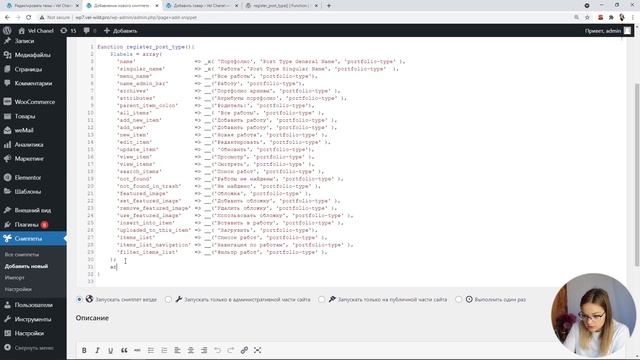Bookmark this page with the star

click(x=587, y=18)
